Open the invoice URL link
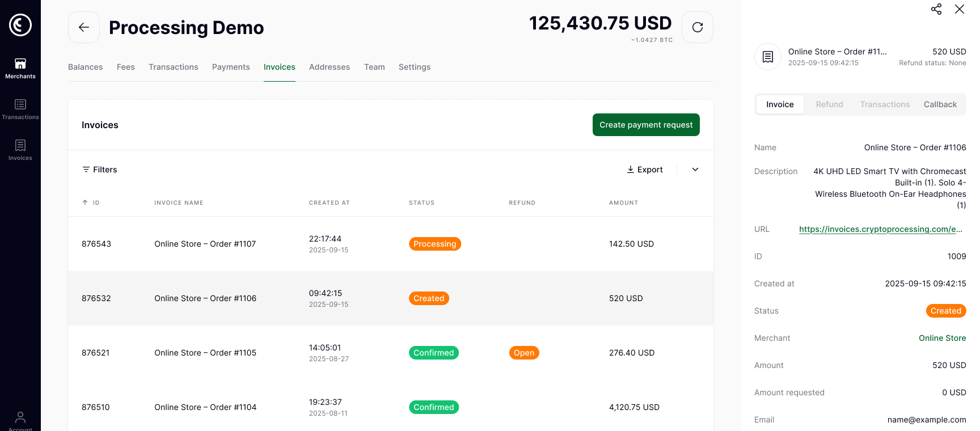 (881, 229)
